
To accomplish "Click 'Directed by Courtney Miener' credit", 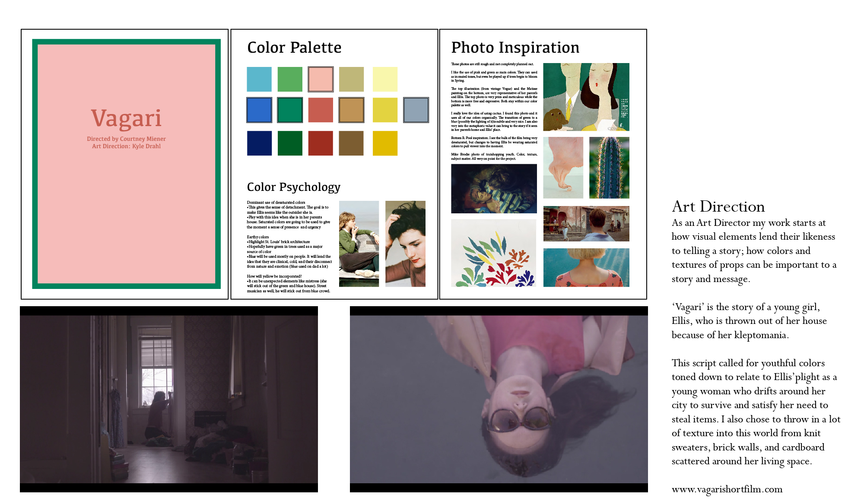I will pos(126,139).
